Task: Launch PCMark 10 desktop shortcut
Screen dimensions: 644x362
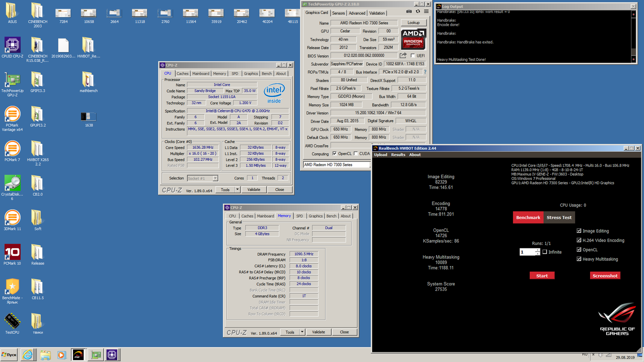Action: pos(12,254)
